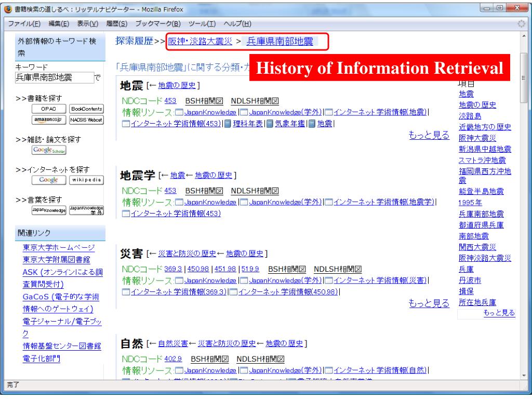Open 気象年鑑 resource link
Viewport: 532px width, 399px height.
pos(290,124)
